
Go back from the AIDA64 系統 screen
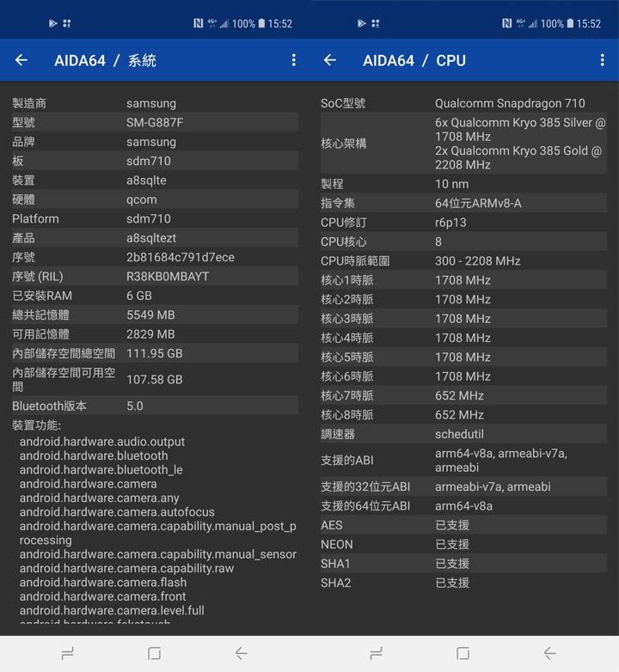click(x=21, y=60)
